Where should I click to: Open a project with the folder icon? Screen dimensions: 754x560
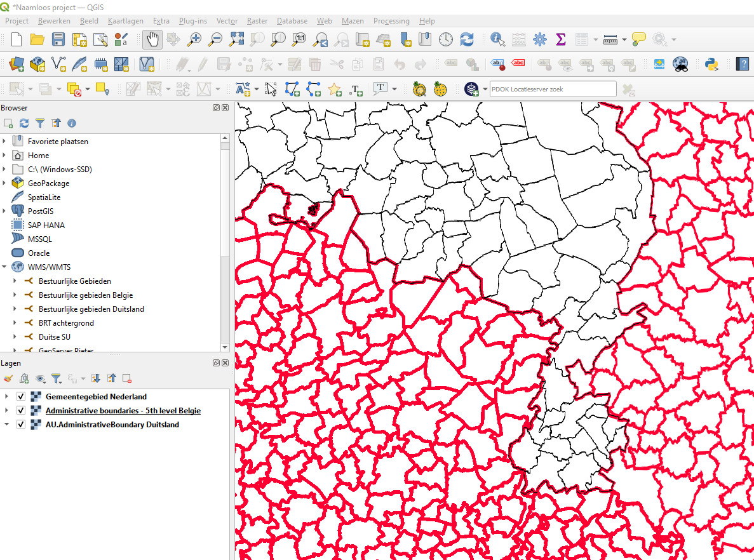click(37, 39)
